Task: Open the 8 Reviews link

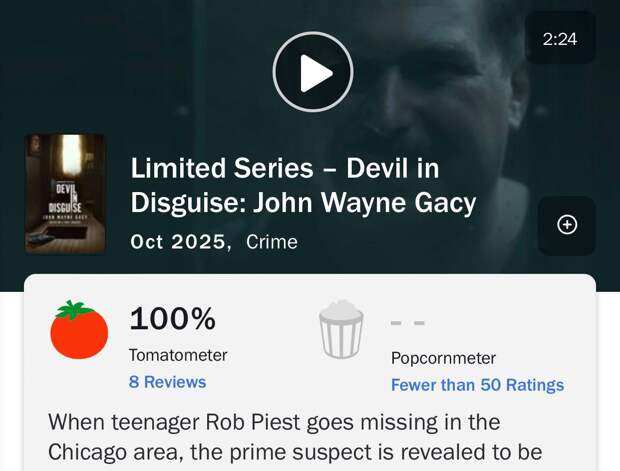Action: tap(167, 382)
